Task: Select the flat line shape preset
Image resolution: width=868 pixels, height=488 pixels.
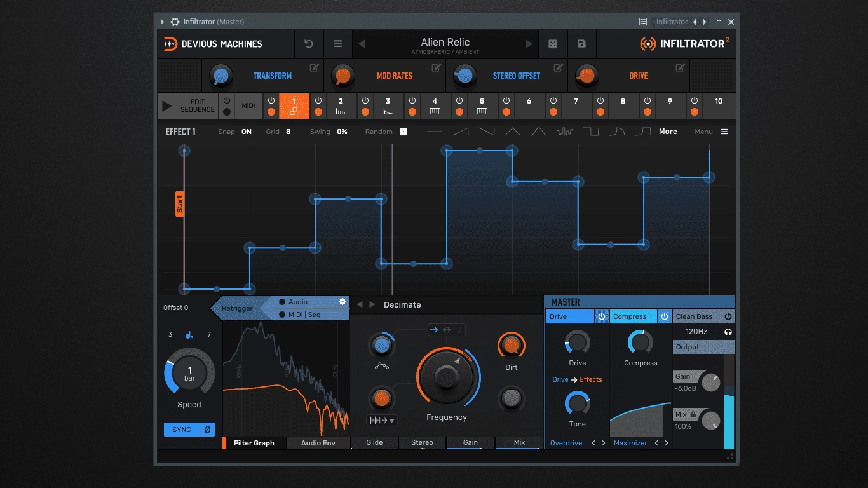Action: pyautogui.click(x=435, y=132)
